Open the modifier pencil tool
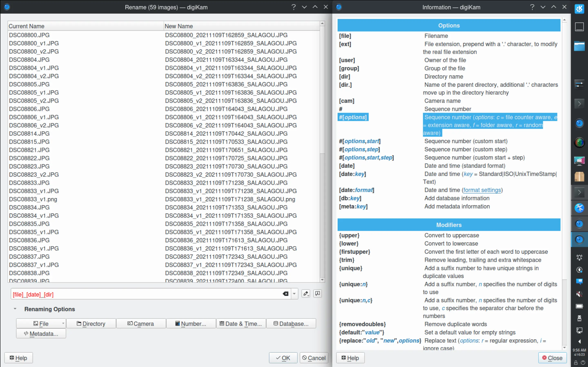Viewport: 588px width, 367px height. (306, 293)
